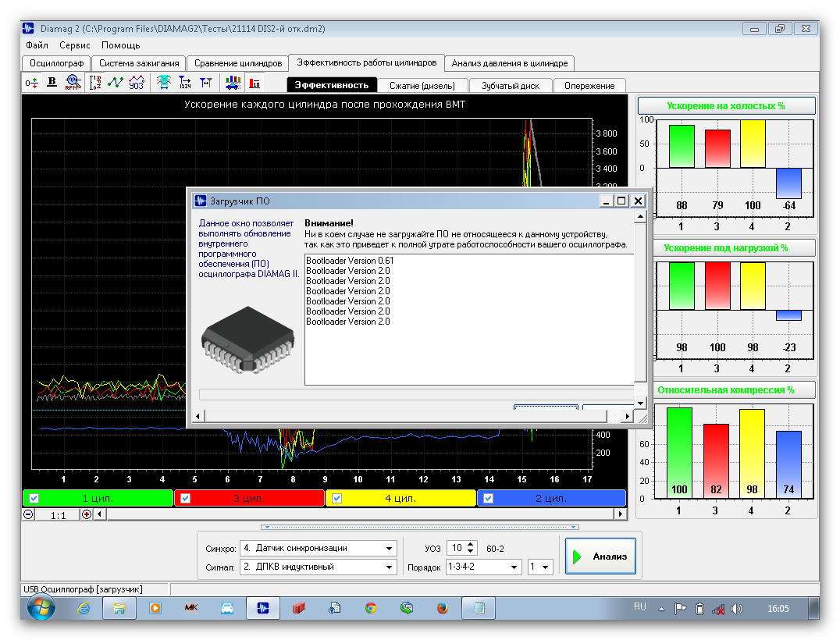840x640 pixels.
Task: Decrease УОЗ value with down arrow
Action: [471, 552]
